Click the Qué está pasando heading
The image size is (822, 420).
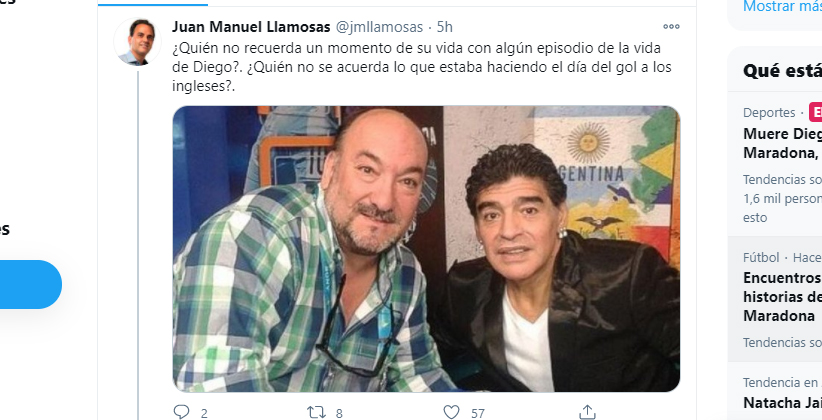(x=782, y=70)
